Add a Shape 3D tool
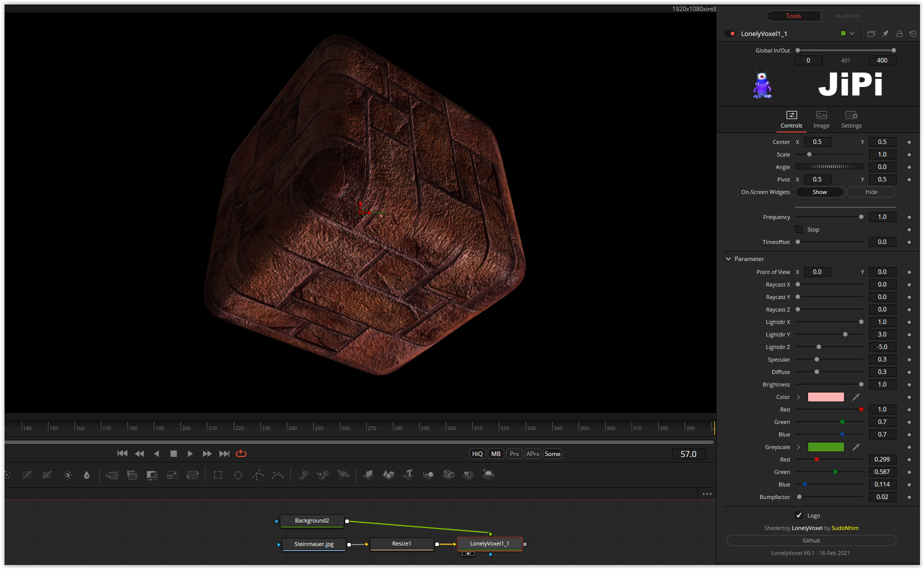 (388, 474)
